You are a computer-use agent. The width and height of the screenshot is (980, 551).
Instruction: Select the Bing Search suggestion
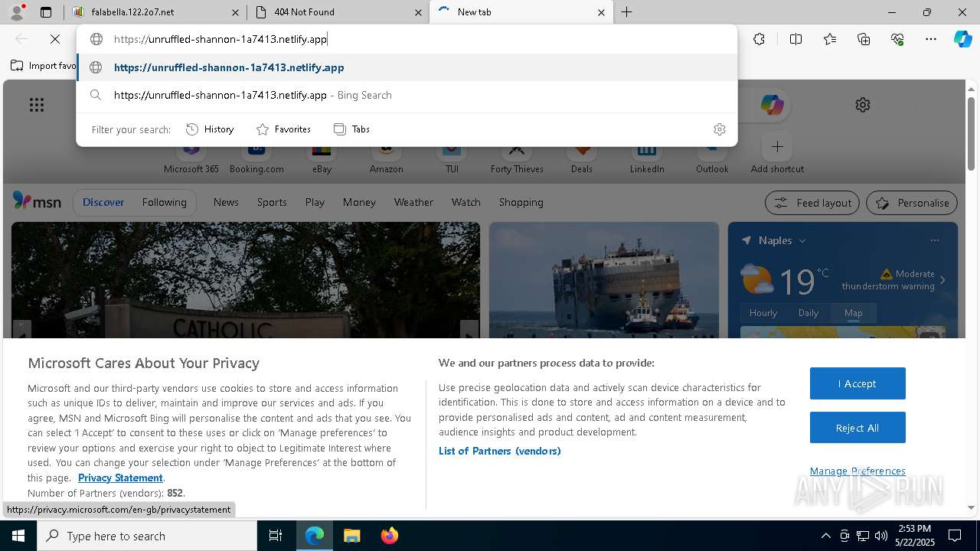(407, 95)
